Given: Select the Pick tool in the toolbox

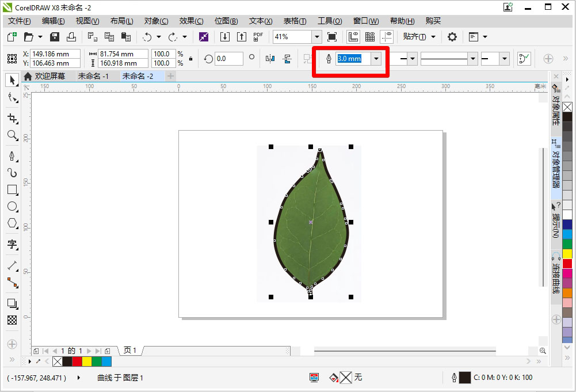Looking at the screenshot, I should [12, 80].
